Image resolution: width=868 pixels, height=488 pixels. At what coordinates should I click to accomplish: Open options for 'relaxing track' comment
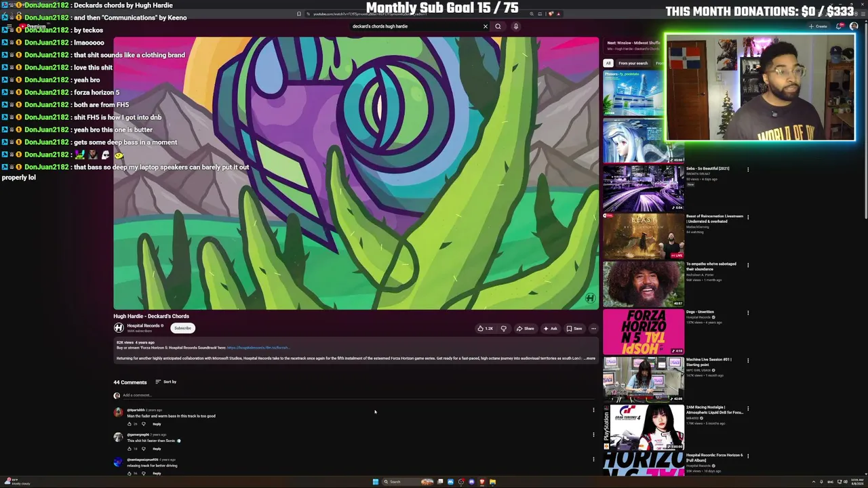click(x=593, y=460)
